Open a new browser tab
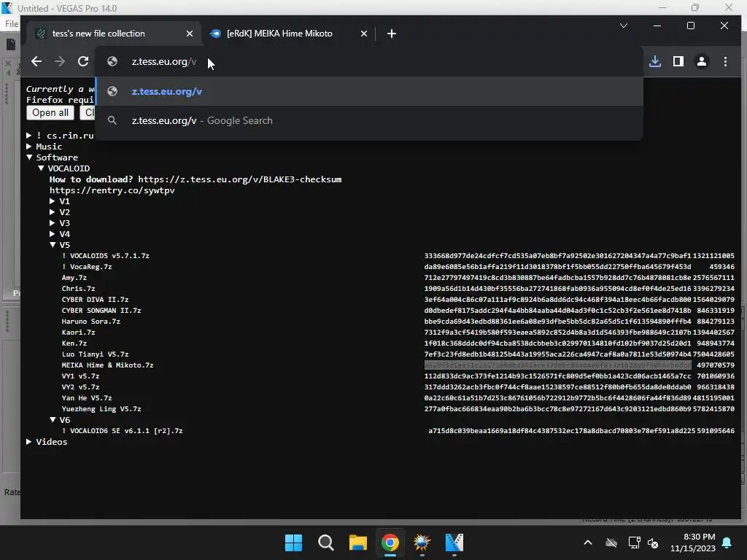The width and height of the screenshot is (747, 560). click(x=392, y=34)
